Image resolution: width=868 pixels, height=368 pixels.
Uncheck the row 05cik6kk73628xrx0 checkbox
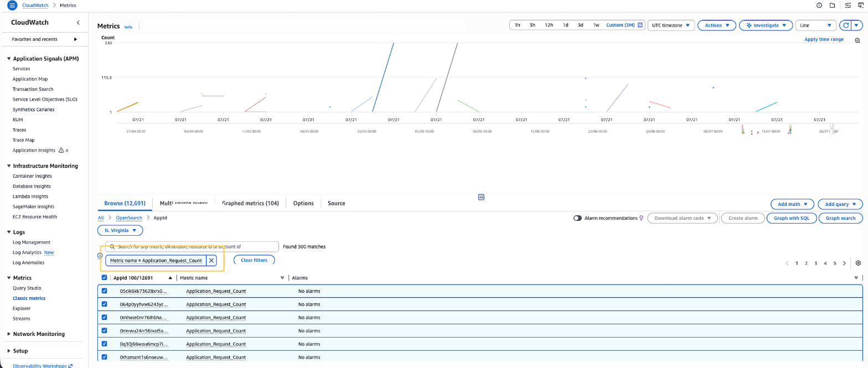pos(104,291)
